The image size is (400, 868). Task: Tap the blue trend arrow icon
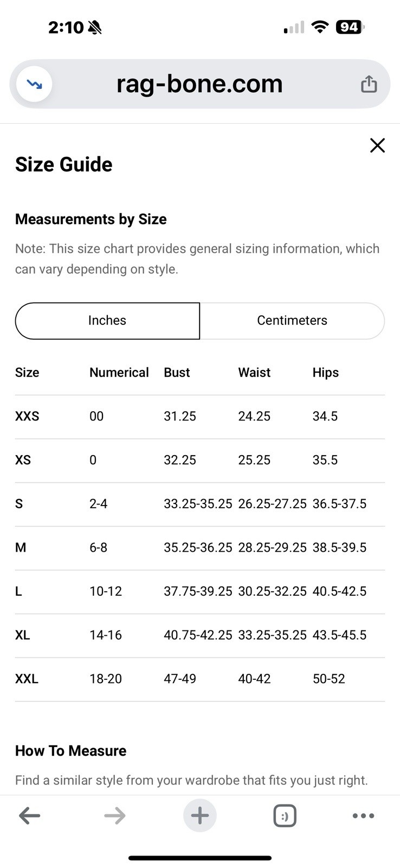point(34,84)
